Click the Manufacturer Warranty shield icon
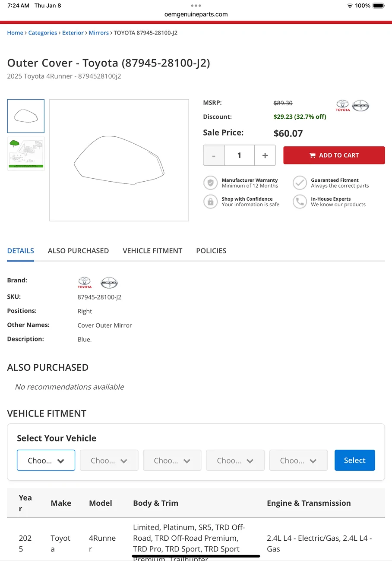392x561 pixels. pyautogui.click(x=210, y=183)
